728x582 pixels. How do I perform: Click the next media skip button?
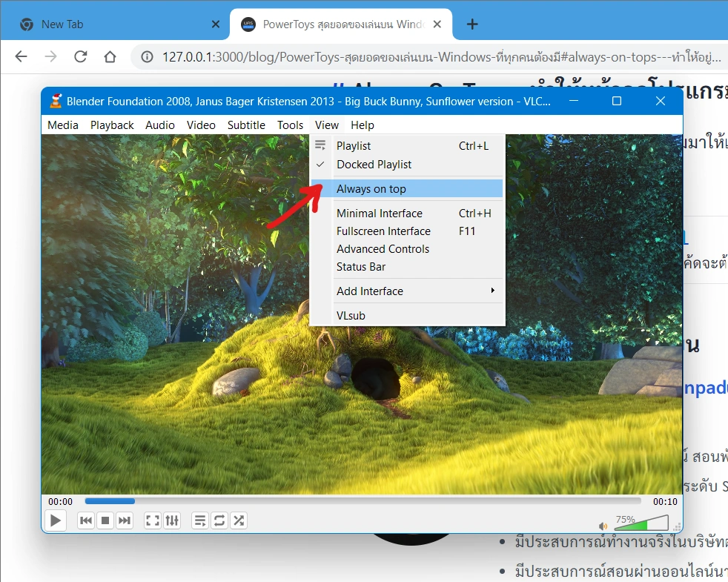click(x=125, y=520)
